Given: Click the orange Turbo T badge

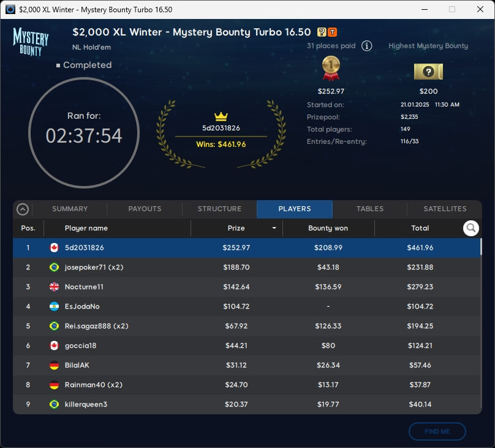Looking at the screenshot, I should [333, 32].
